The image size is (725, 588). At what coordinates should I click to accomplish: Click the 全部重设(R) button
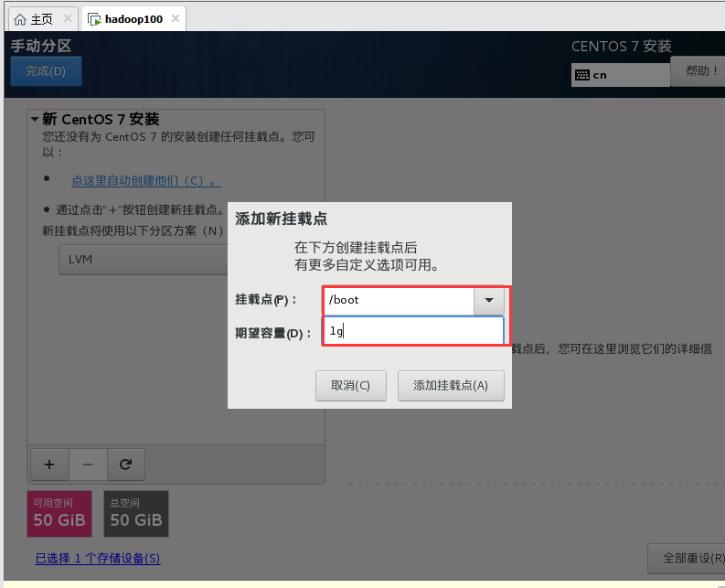688,559
